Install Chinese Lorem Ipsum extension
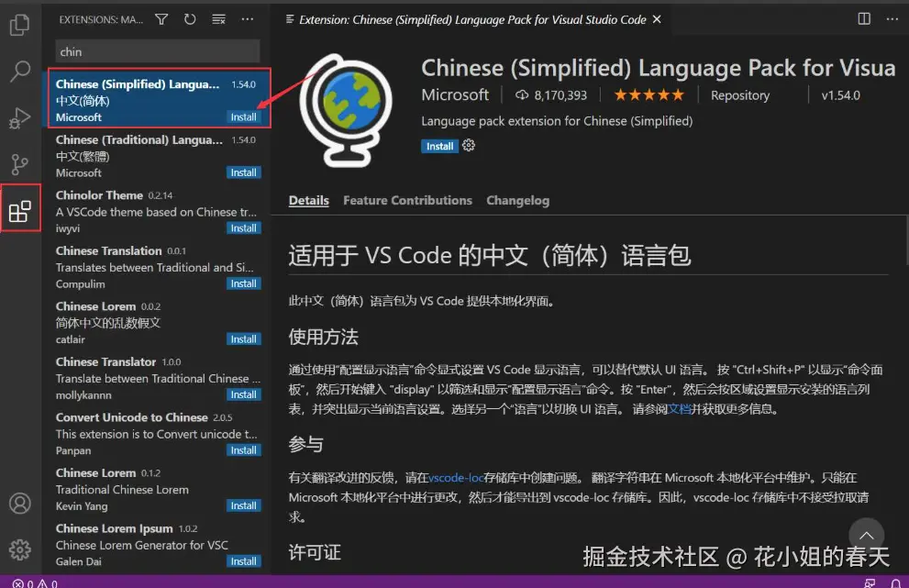Viewport: 909px width, 588px height. [243, 561]
